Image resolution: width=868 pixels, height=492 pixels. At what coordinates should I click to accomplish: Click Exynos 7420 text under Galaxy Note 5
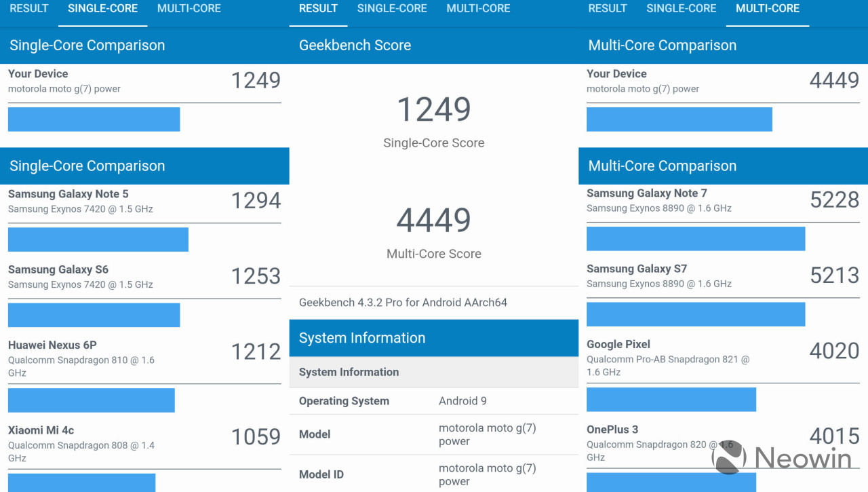click(x=81, y=209)
